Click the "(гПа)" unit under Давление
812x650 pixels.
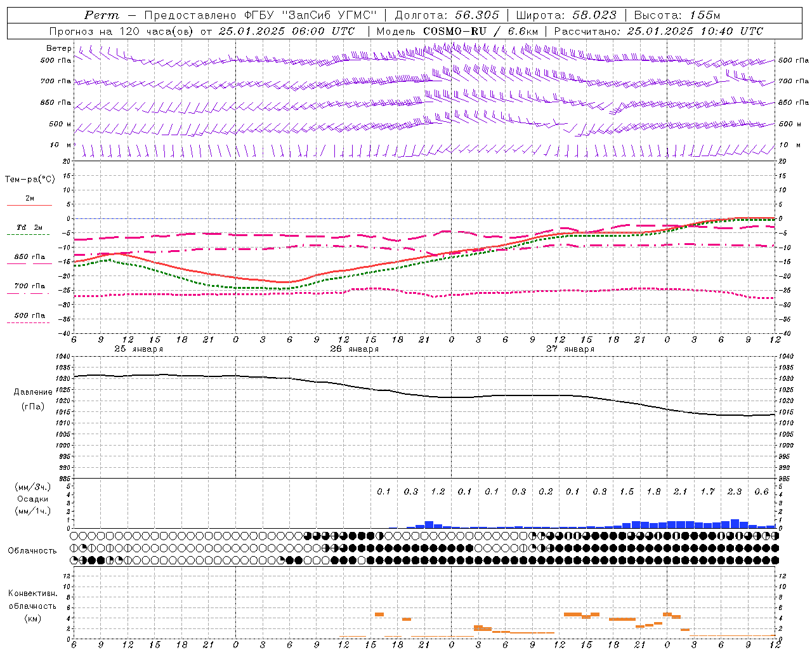[32, 407]
